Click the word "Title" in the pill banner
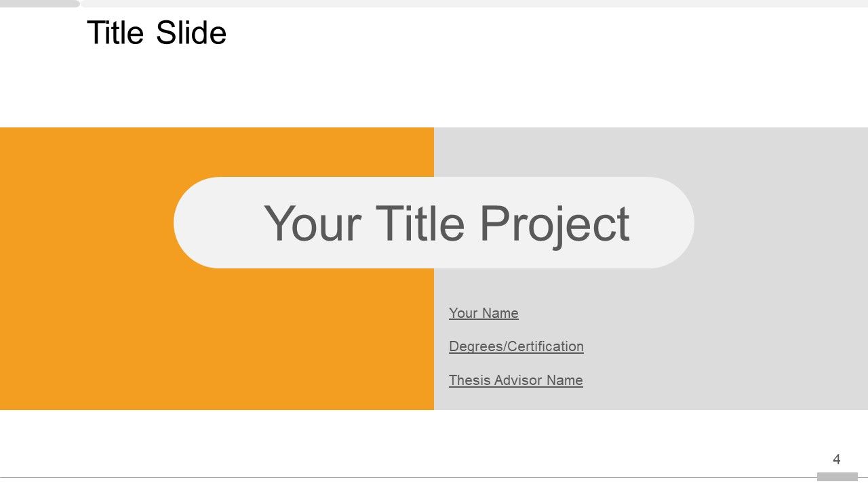This screenshot has width=868, height=488. (420, 224)
